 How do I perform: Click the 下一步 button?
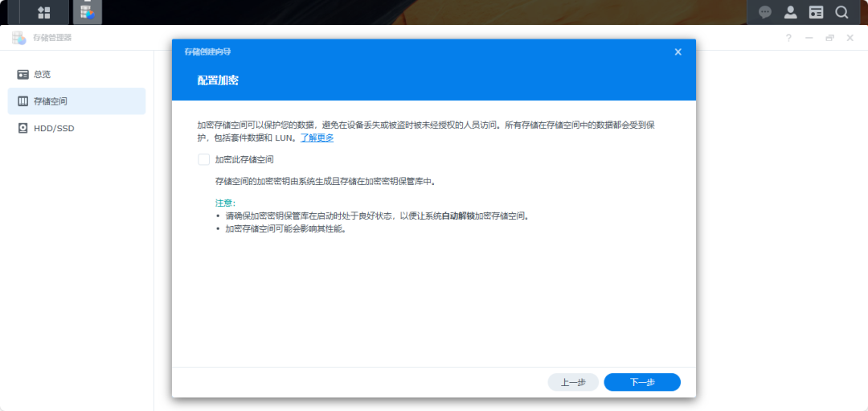pos(641,383)
